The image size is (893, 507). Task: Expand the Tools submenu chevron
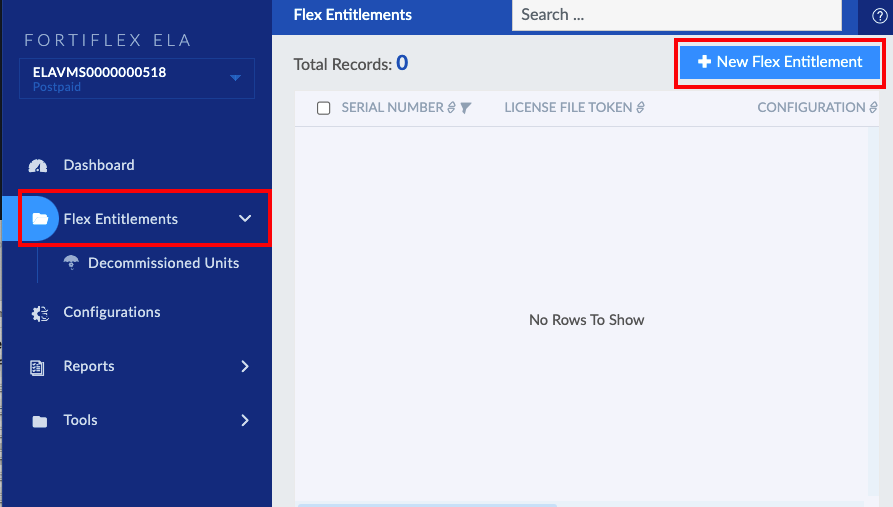pyautogui.click(x=245, y=420)
